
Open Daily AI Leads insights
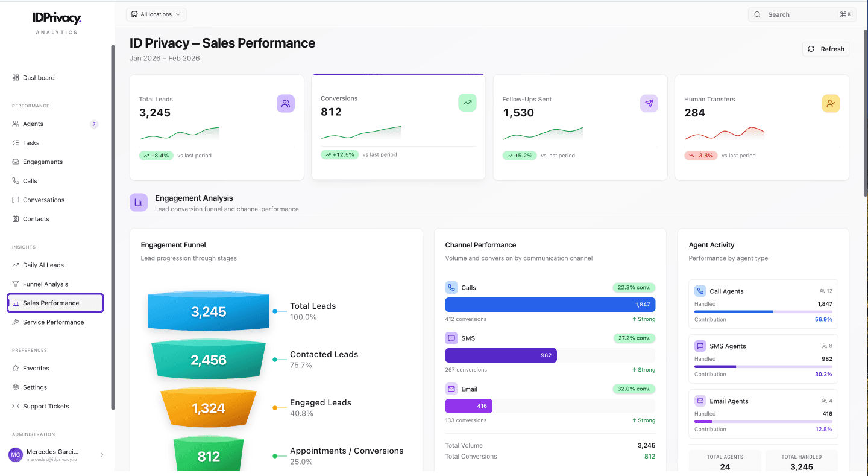[x=42, y=265]
